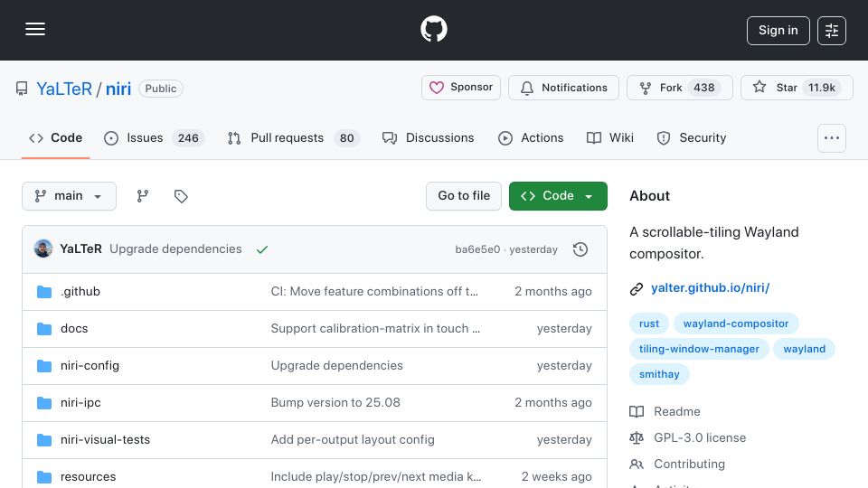
Task: Click the fork count 438
Action: (704, 88)
